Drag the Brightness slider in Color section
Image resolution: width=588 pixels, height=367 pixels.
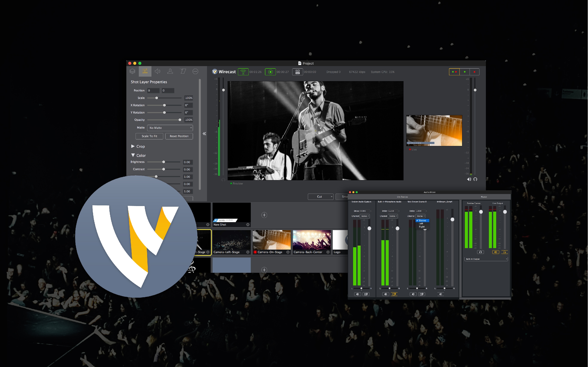click(x=163, y=162)
